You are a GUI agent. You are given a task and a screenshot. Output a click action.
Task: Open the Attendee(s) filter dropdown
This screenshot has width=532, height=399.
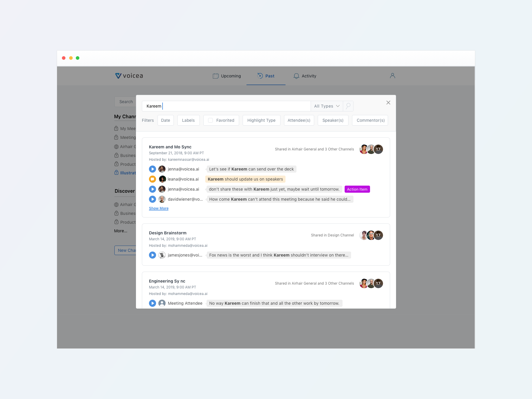299,120
